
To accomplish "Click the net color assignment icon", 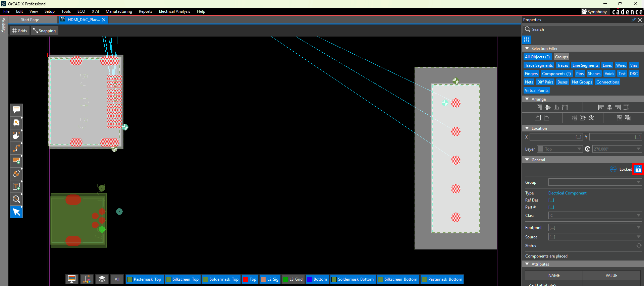I will coord(87,279).
